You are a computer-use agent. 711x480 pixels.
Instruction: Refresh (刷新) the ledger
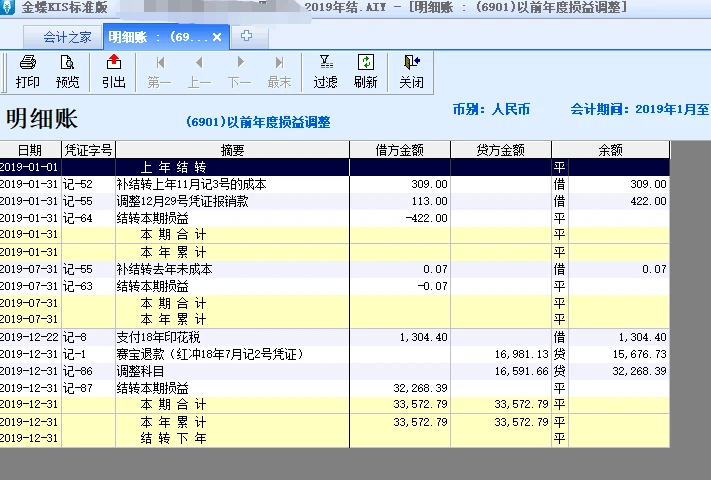[x=365, y=72]
